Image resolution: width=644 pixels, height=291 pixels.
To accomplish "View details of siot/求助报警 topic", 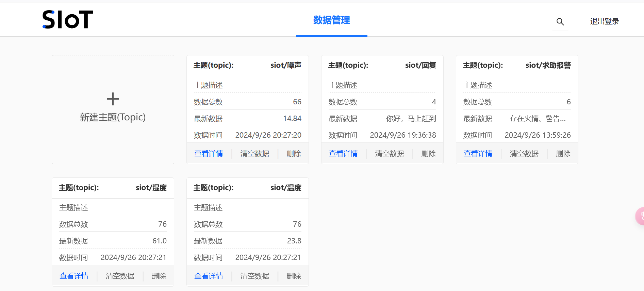I will 478,154.
